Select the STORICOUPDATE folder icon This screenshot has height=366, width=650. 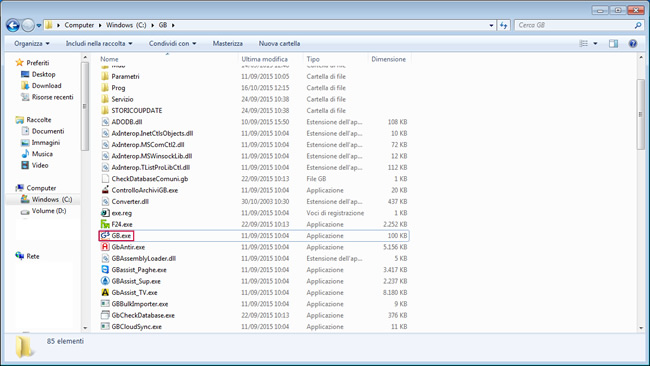coord(105,111)
